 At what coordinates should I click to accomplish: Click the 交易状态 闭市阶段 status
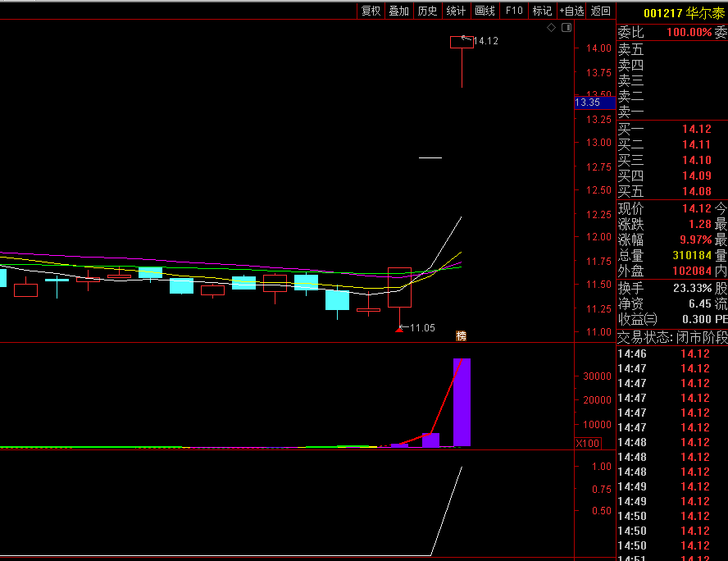671,338
